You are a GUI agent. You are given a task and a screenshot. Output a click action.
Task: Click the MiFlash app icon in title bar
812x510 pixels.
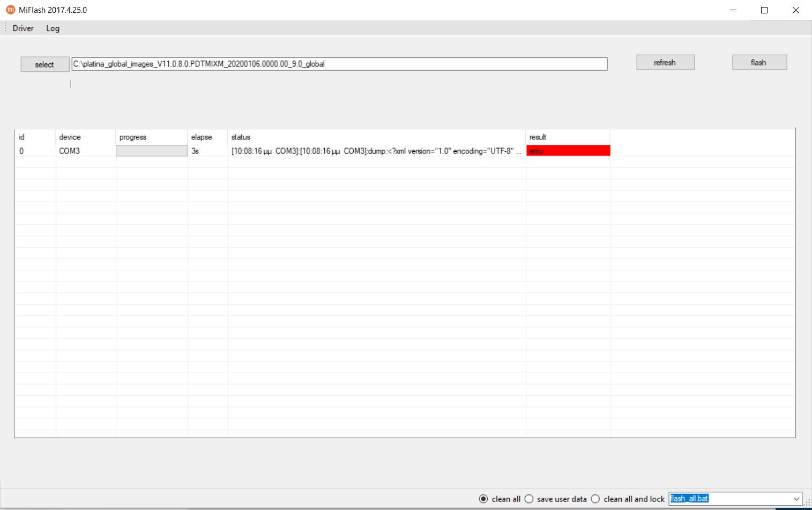click(x=10, y=10)
